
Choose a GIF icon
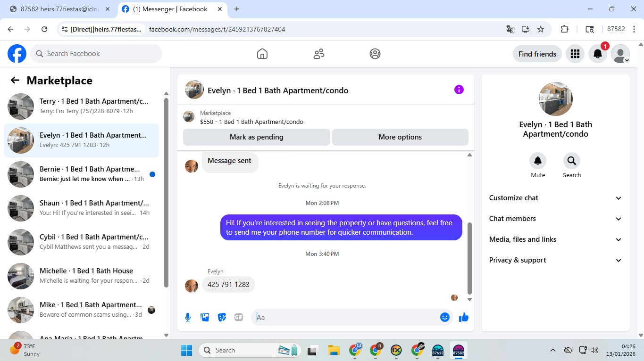coord(239,317)
